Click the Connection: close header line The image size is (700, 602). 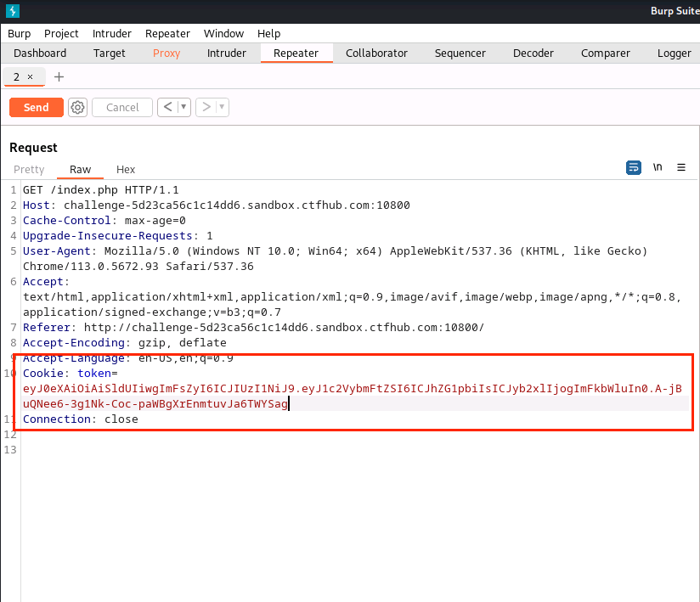coord(81,419)
